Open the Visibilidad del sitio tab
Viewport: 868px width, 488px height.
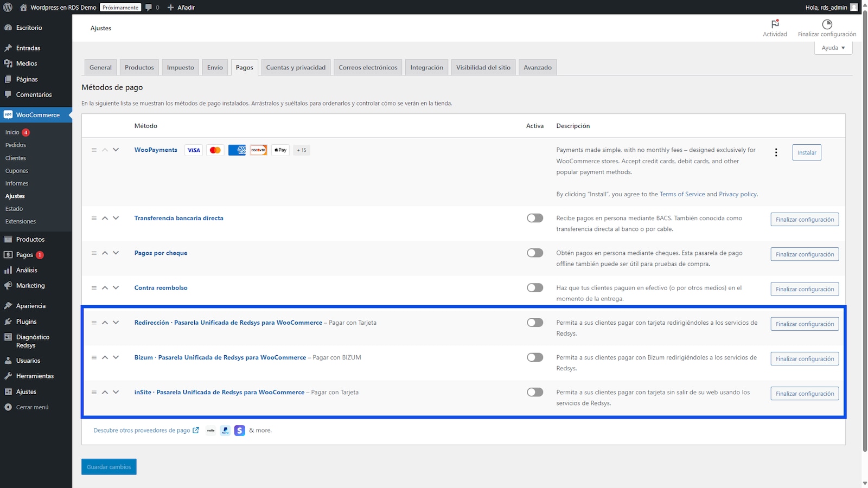483,67
